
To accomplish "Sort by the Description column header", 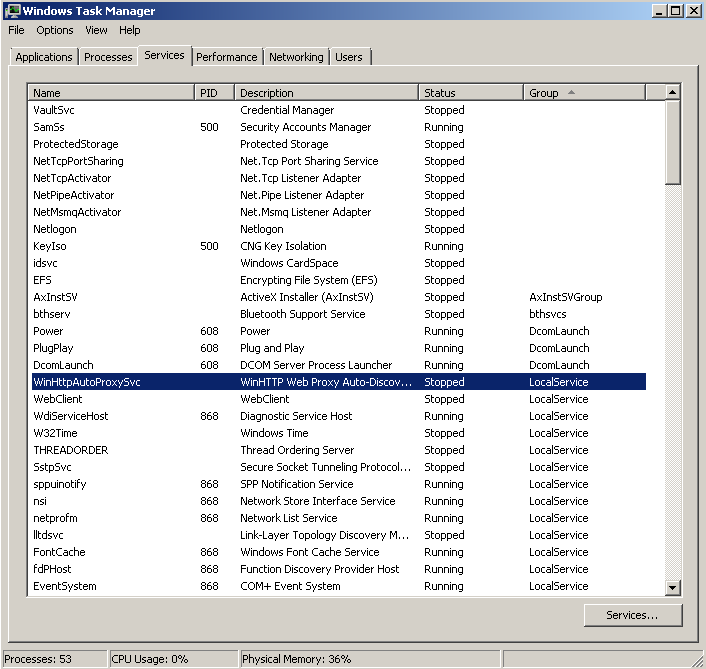I will point(326,93).
